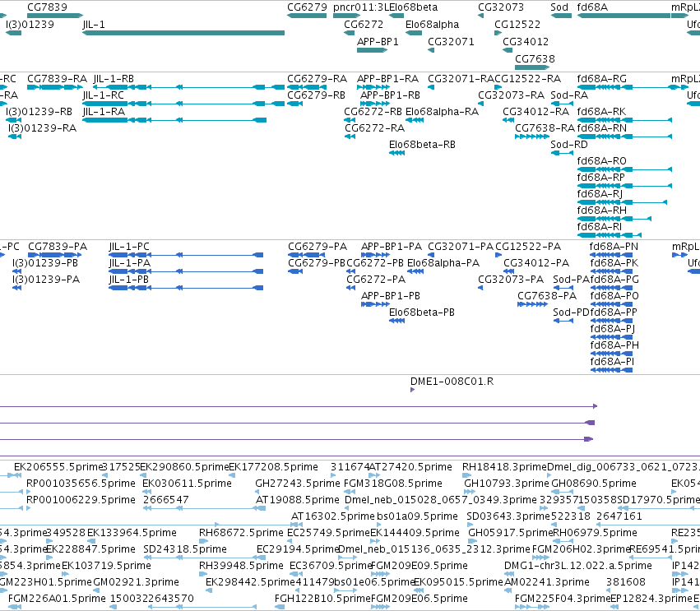The image size is (700, 611).
Task: Select the AT19088.5prime EST label
Action: (297, 500)
